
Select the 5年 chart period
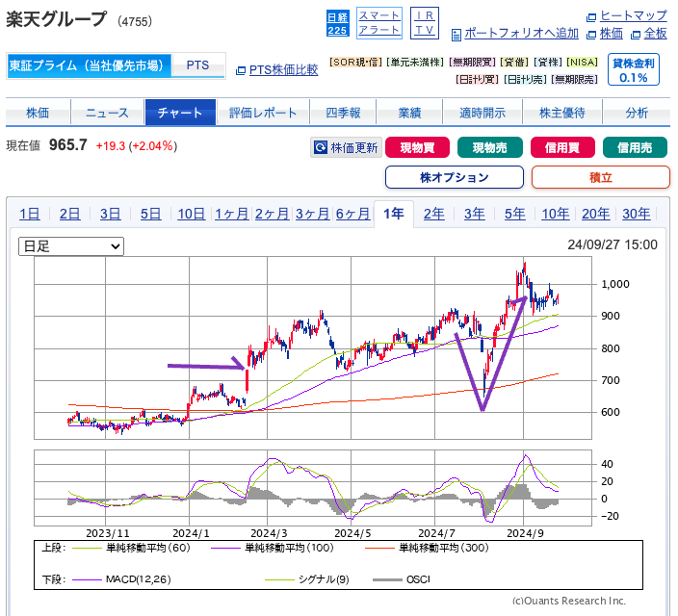pos(515,214)
